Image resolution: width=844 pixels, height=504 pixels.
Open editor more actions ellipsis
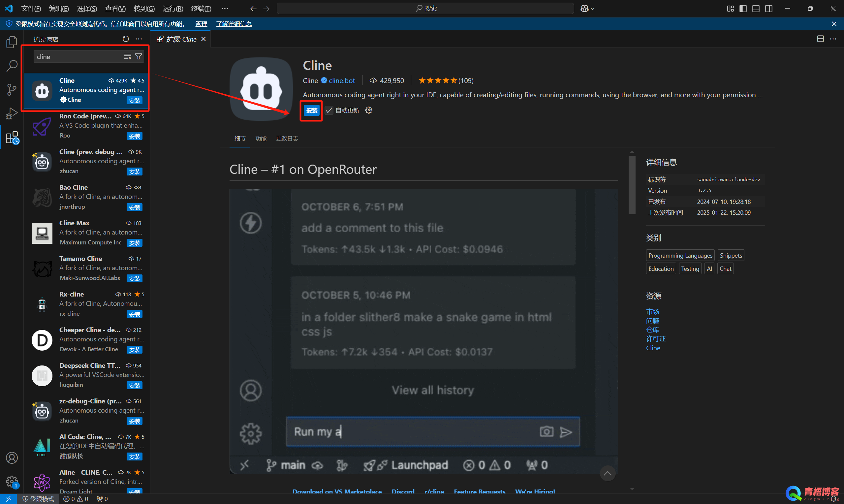[833, 39]
